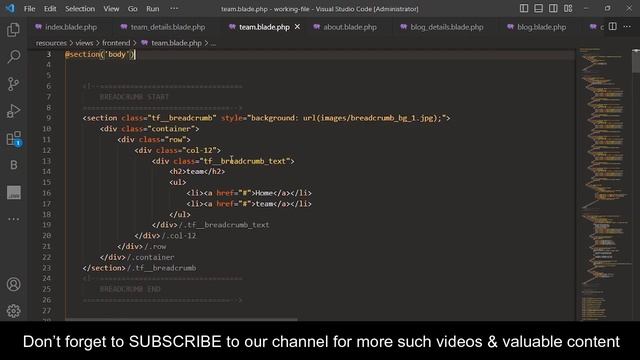Open the Selection menu
The width and height of the screenshot is (640, 360).
click(x=80, y=9)
